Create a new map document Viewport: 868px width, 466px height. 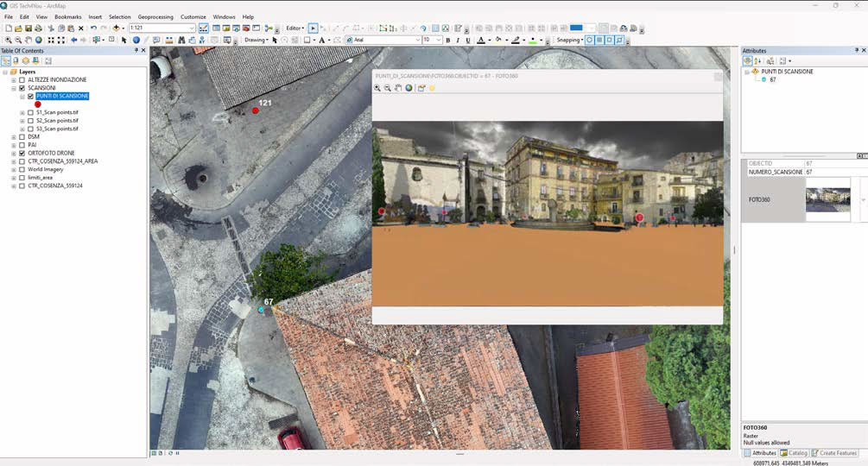9,28
